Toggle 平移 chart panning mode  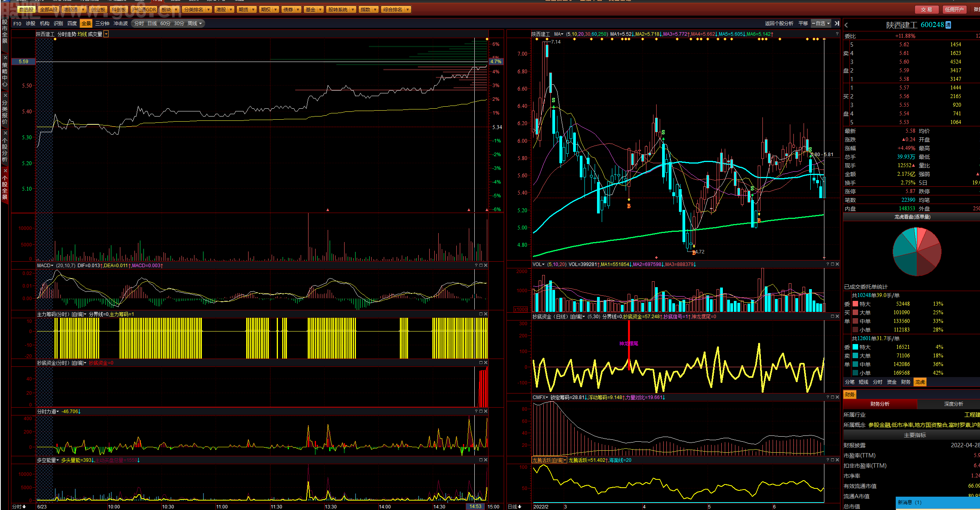pos(803,24)
